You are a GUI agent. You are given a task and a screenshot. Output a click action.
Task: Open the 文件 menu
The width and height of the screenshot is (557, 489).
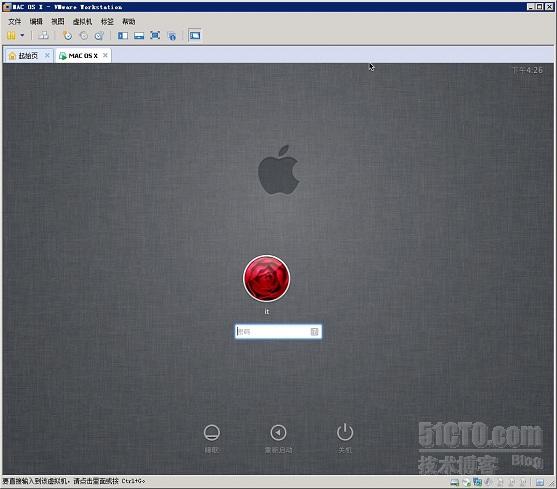(x=15, y=22)
